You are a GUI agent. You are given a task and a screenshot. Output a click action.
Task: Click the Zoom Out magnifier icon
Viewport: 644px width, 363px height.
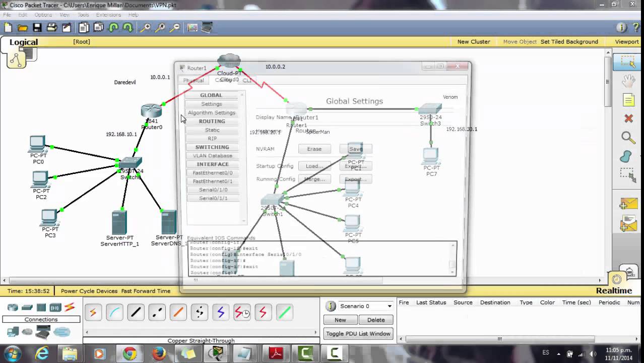coord(175,28)
